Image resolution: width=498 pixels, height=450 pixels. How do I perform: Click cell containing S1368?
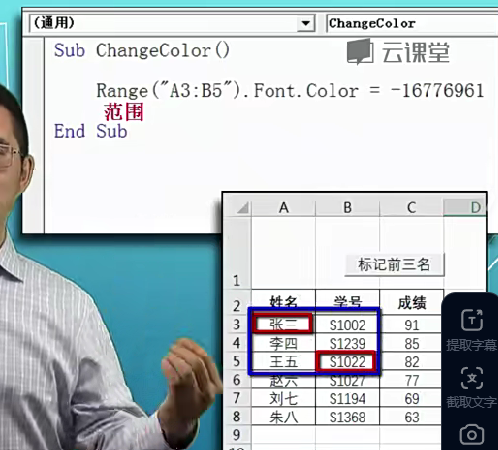coord(347,417)
